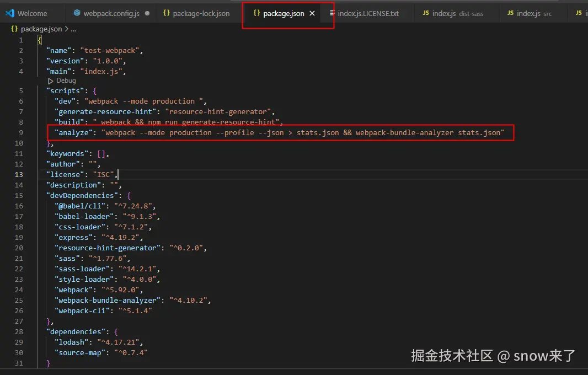The width and height of the screenshot is (588, 375).
Task: Click the text file icon on LICENSE.txt tab
Action: coord(332,13)
